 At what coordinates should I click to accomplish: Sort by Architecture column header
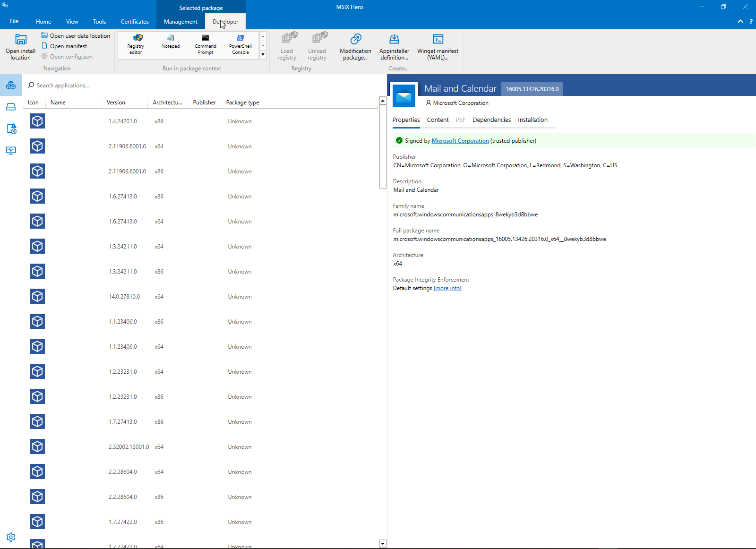(x=168, y=103)
